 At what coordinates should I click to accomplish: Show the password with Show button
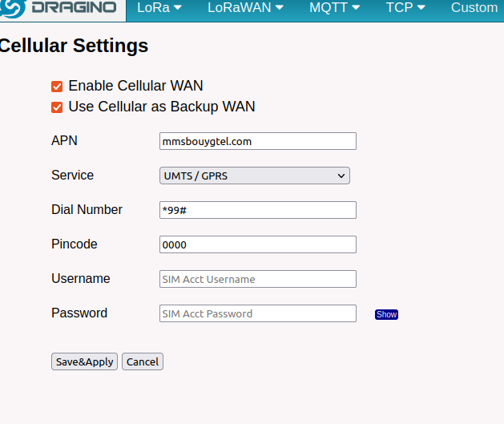386,314
